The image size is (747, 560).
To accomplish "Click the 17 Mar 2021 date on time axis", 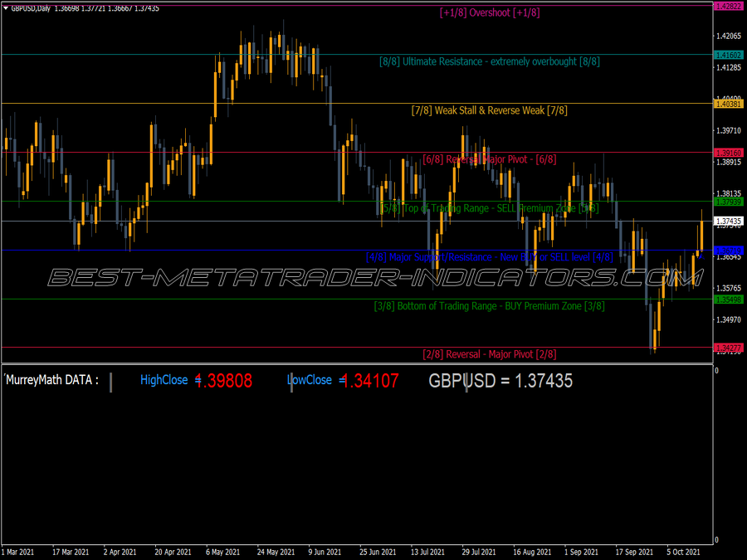I will click(x=71, y=553).
